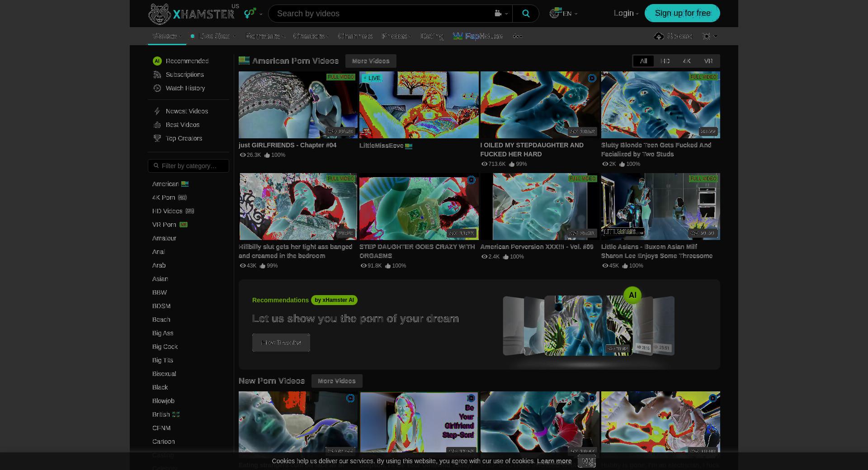Viewport: 868px width, 470px height.
Task: Focus the Filter by category field
Action: coord(189,166)
